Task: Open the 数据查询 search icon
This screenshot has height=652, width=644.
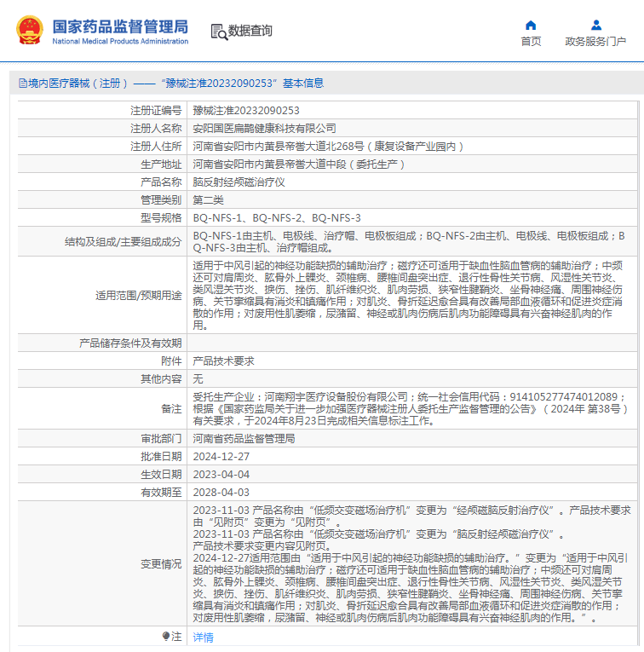Action: click(220, 32)
